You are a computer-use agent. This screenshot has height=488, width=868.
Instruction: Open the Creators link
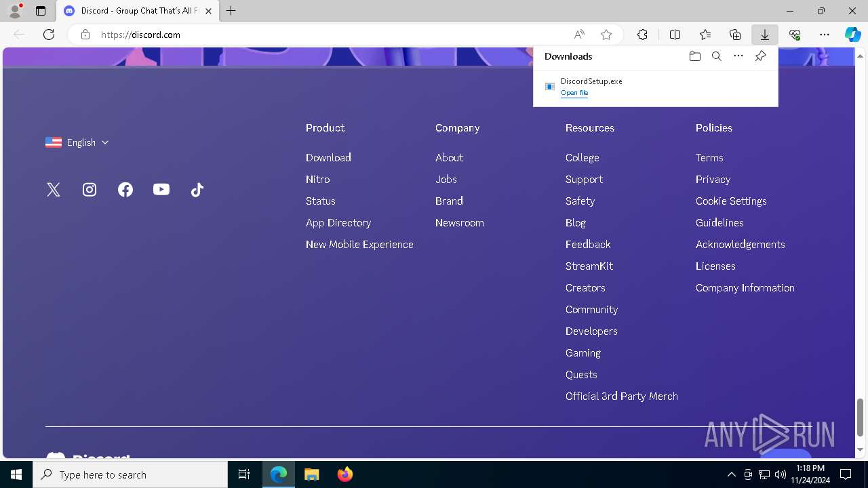pyautogui.click(x=585, y=287)
